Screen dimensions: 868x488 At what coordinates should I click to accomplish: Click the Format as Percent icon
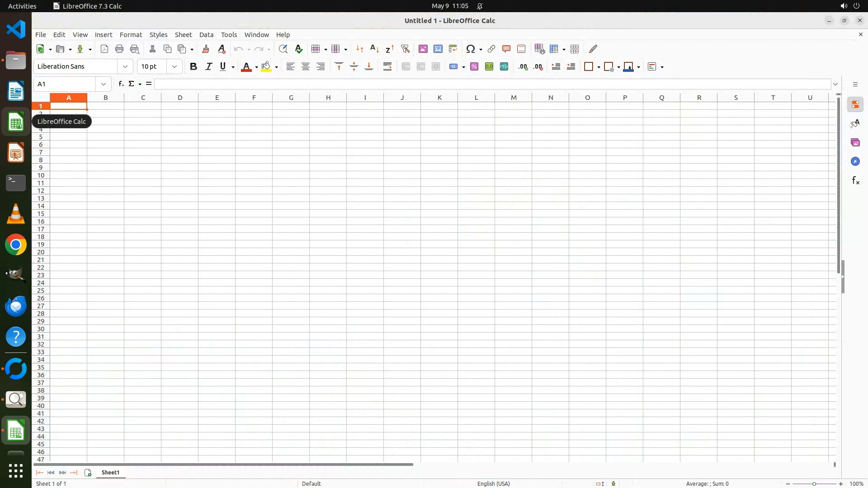coord(474,67)
